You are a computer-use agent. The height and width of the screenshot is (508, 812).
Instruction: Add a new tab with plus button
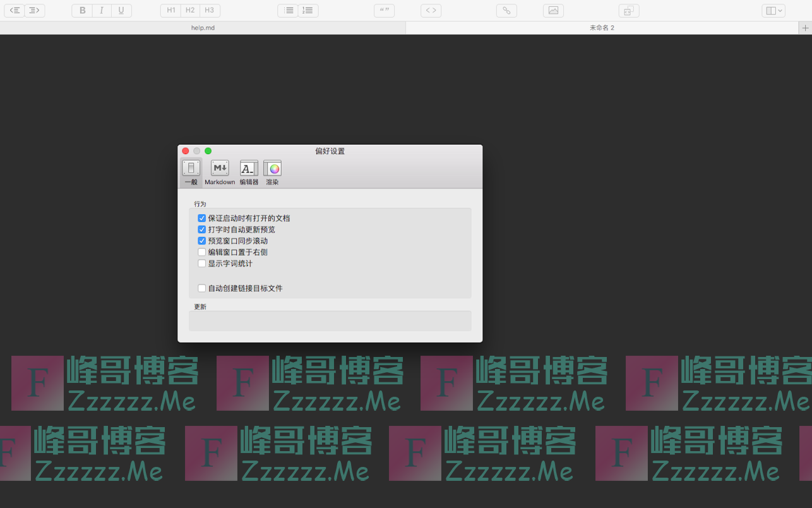click(805, 28)
